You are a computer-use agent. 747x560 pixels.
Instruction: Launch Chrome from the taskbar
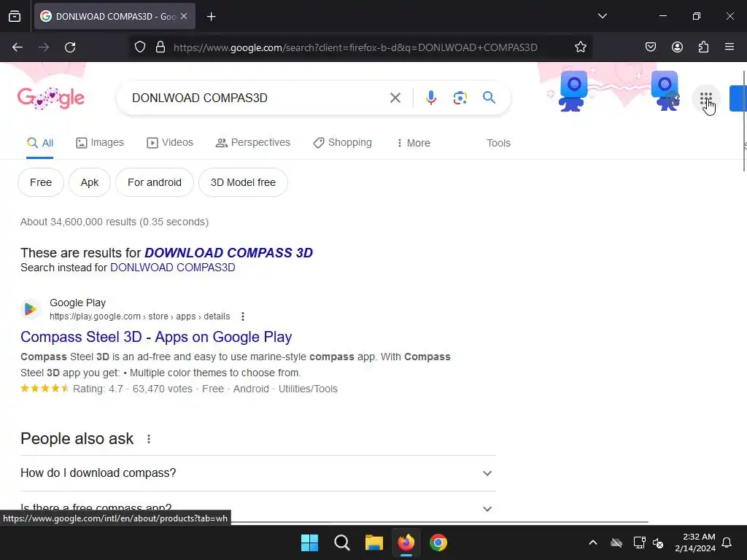438,542
